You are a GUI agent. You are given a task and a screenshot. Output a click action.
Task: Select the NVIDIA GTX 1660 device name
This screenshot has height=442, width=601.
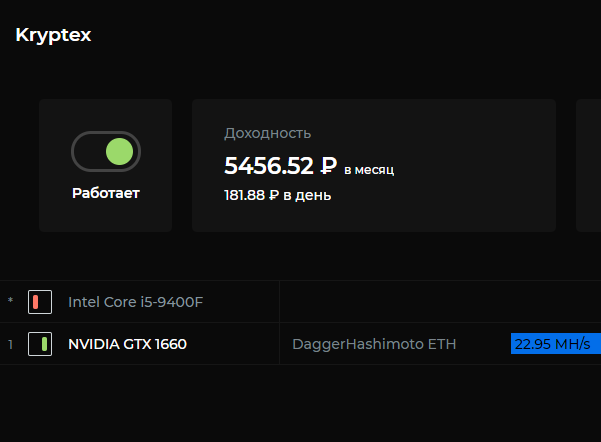pos(127,344)
